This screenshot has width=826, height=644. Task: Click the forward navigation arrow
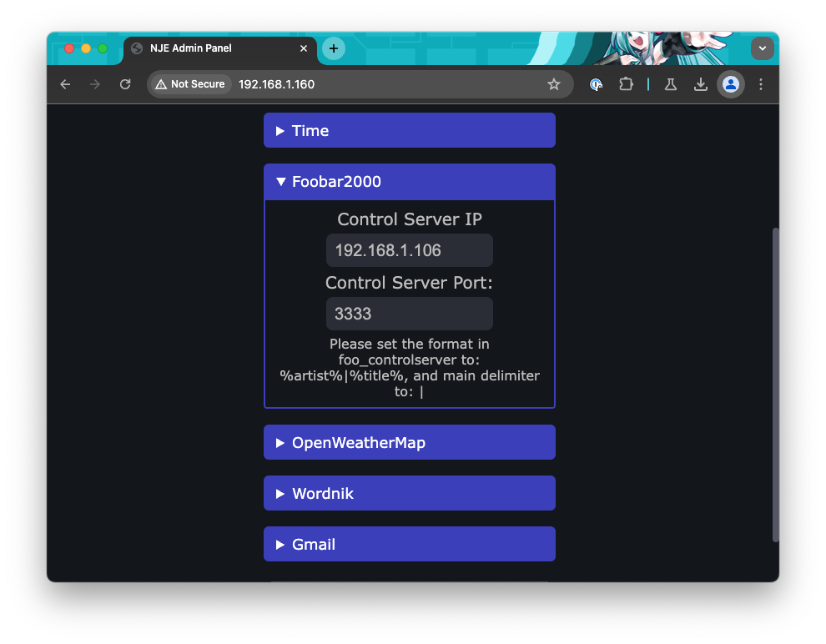coord(95,84)
